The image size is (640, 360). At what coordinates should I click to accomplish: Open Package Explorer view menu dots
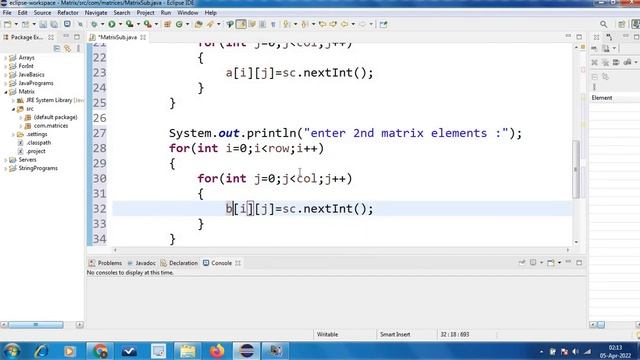[78, 49]
